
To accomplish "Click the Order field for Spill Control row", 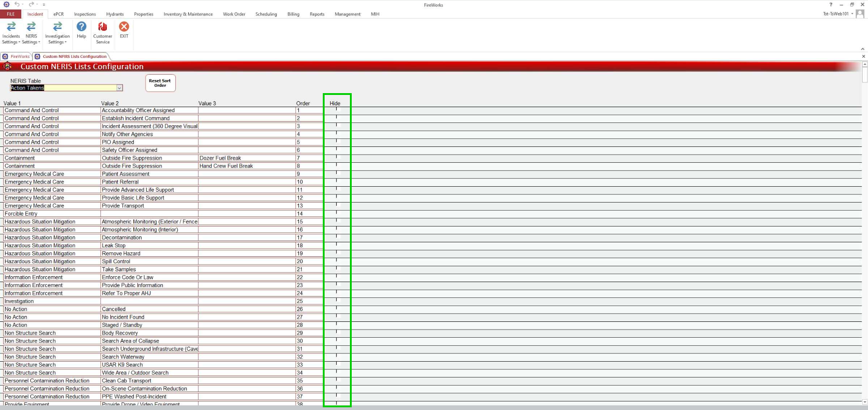I will (x=309, y=261).
